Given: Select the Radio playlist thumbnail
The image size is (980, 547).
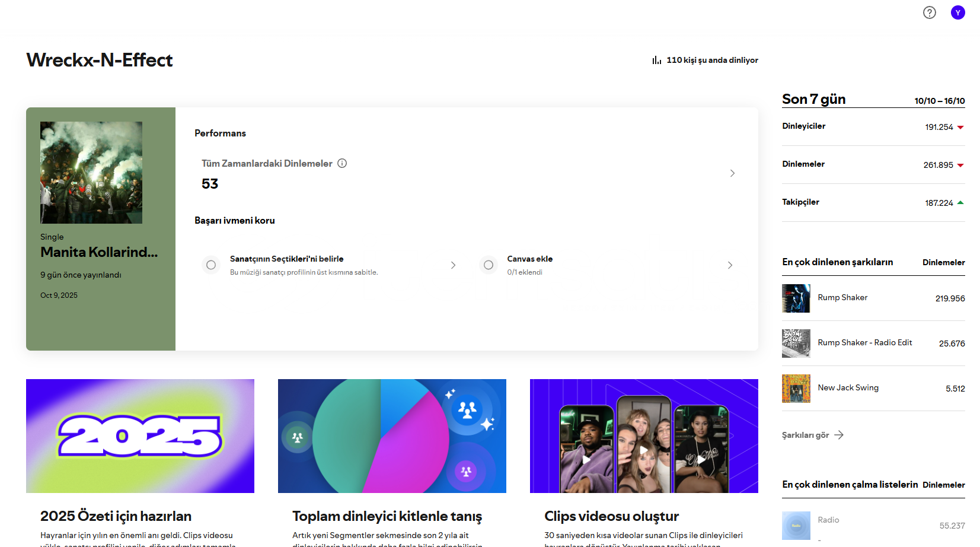Looking at the screenshot, I should coord(796,526).
